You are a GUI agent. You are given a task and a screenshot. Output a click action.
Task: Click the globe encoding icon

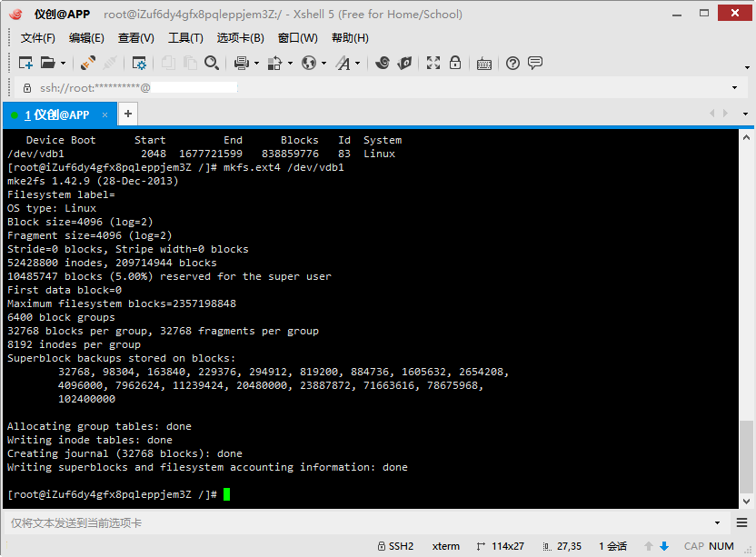(x=309, y=63)
